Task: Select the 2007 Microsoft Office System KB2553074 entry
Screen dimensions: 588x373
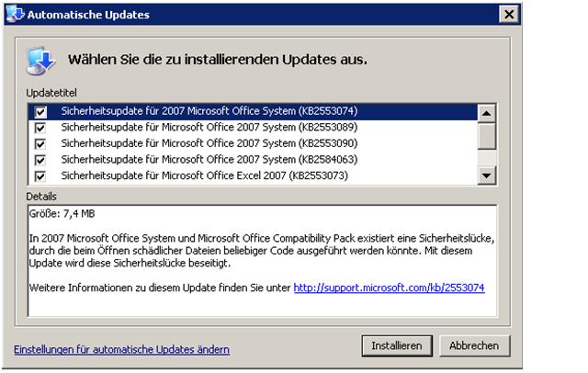Action: click(209, 111)
